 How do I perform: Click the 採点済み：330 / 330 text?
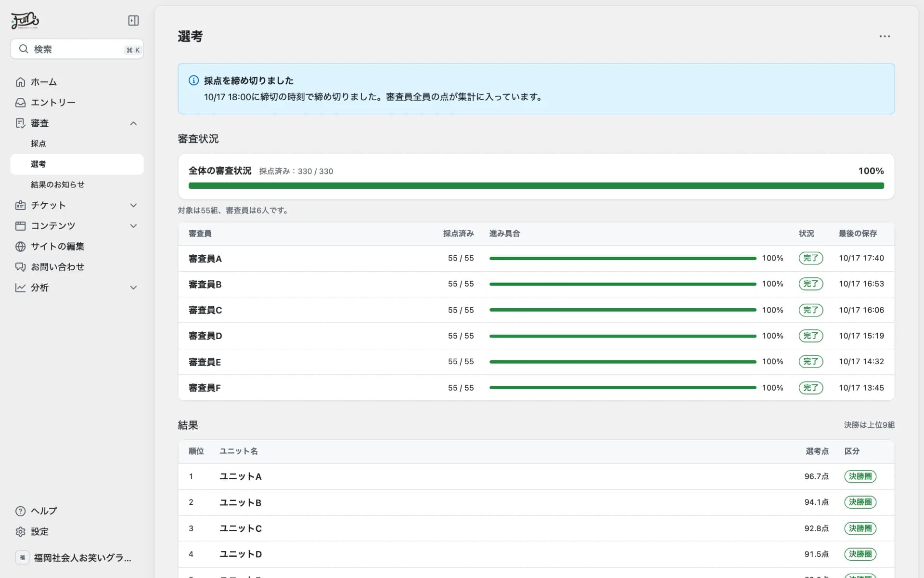[296, 171]
